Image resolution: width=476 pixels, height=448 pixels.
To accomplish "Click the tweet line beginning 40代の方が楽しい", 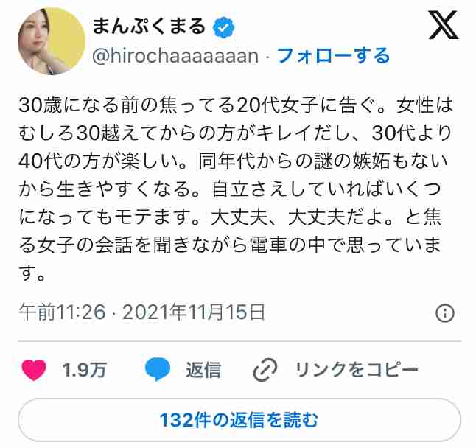I will [233, 161].
